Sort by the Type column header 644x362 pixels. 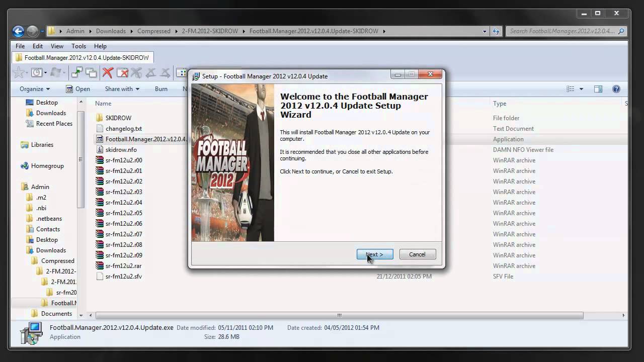(x=500, y=104)
